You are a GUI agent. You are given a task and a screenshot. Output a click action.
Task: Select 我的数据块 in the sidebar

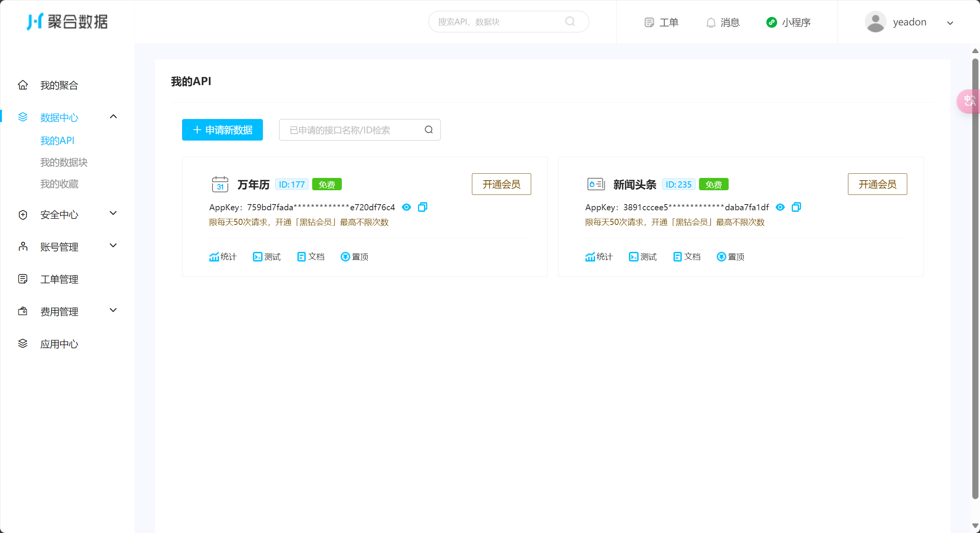coord(64,163)
